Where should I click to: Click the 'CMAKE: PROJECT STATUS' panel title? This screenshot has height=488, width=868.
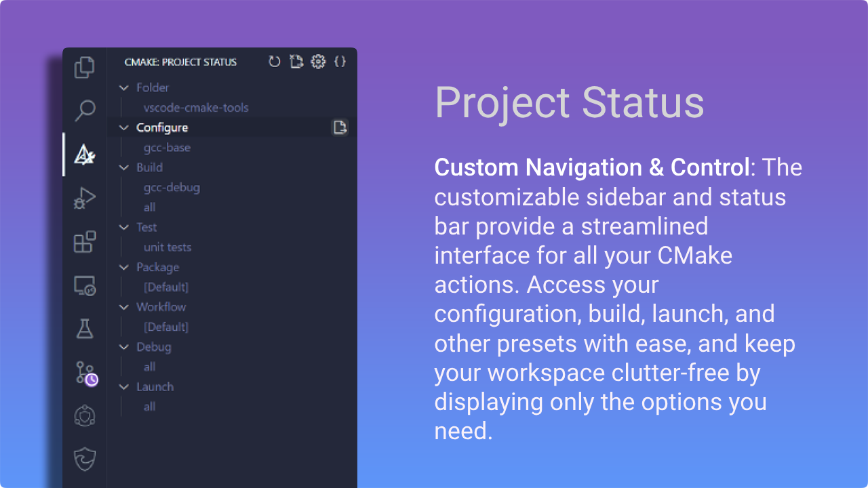(180, 62)
